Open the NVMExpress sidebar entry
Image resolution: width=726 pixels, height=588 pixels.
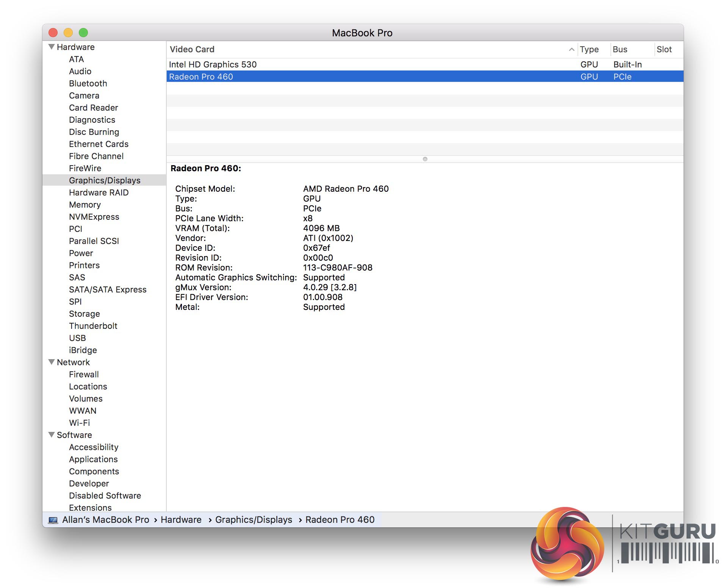tap(94, 217)
